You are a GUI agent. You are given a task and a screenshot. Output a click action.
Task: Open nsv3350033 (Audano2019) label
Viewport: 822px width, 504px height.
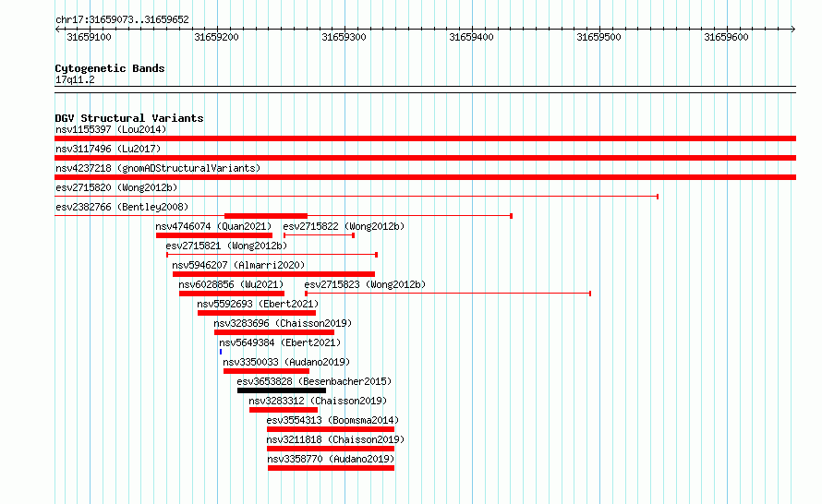tap(286, 362)
